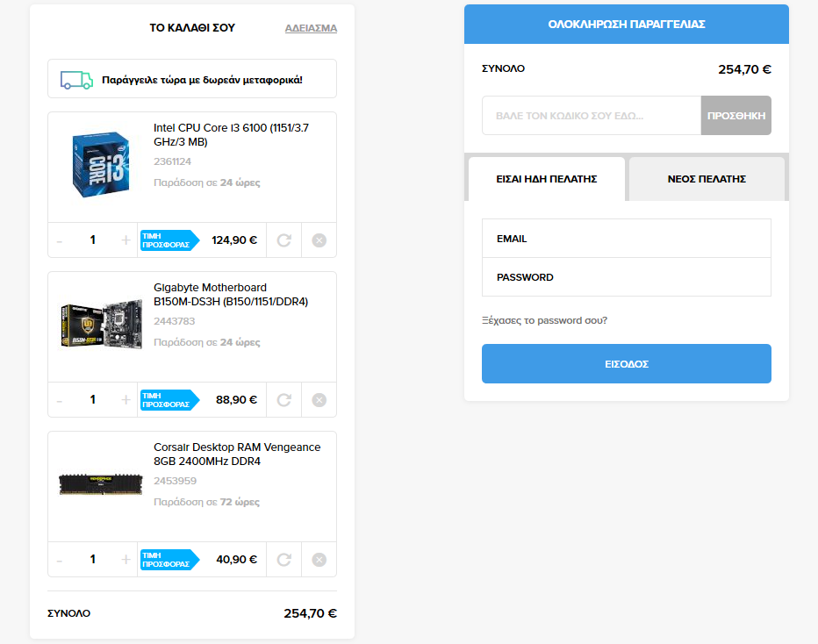Refresh the Intel CPU Core i3 item
This screenshot has width=818, height=644.
pyautogui.click(x=283, y=240)
